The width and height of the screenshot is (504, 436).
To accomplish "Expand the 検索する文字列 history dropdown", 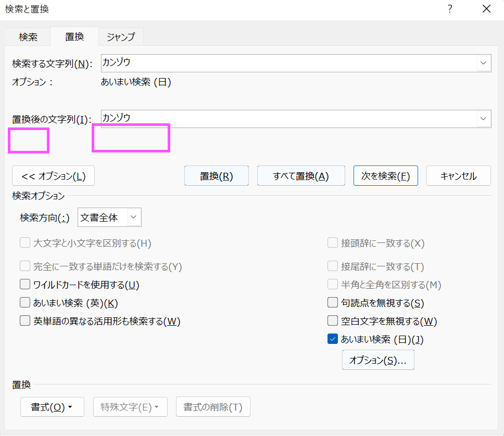I will [x=483, y=63].
